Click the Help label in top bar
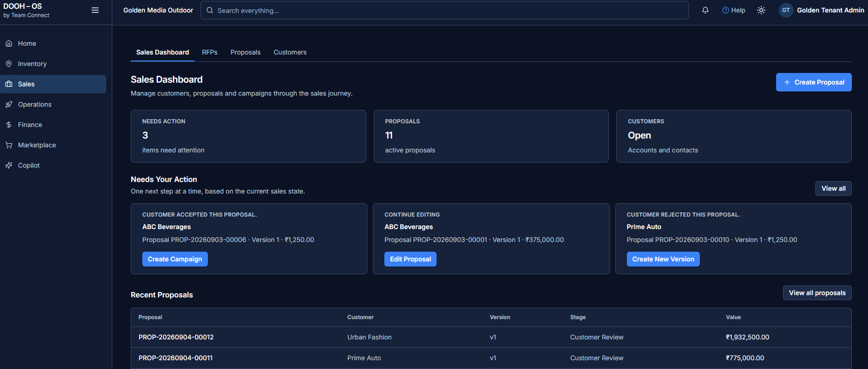868x369 pixels. [x=738, y=10]
